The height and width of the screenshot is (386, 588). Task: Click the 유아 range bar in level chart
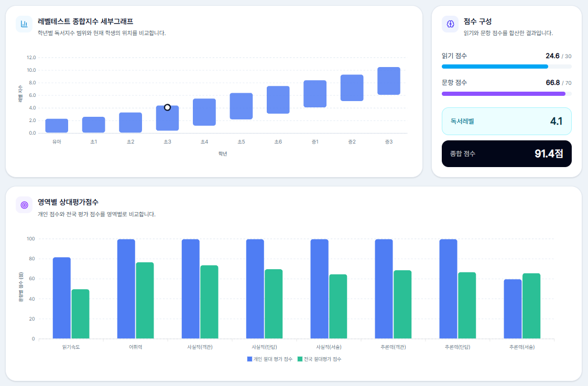[57, 126]
